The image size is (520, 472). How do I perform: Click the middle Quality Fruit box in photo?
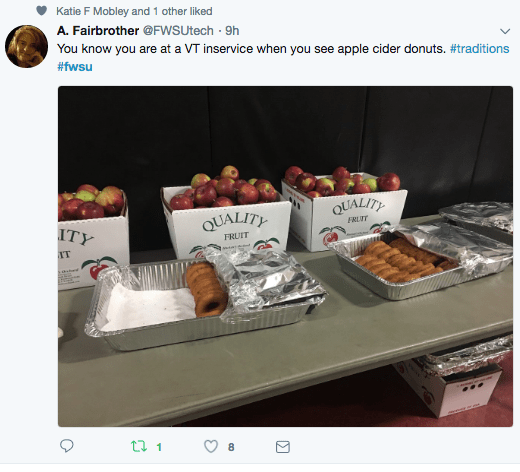pos(227,223)
